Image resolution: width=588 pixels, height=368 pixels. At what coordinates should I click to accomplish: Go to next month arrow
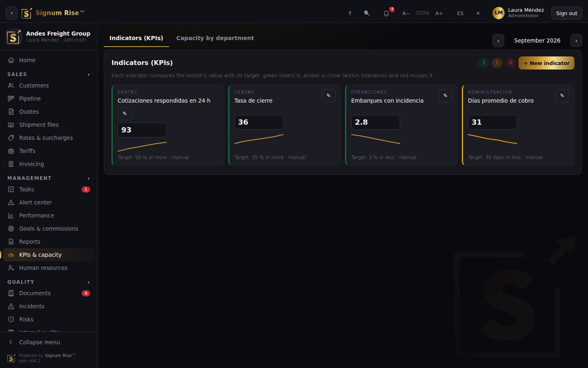pyautogui.click(x=576, y=41)
